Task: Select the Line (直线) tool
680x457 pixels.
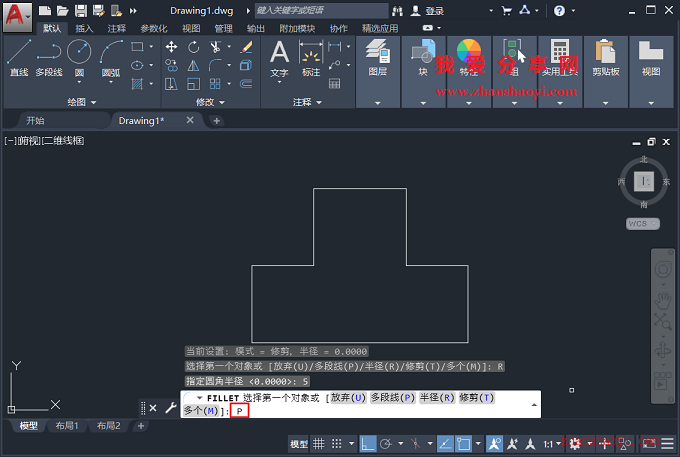Action: 19,57
